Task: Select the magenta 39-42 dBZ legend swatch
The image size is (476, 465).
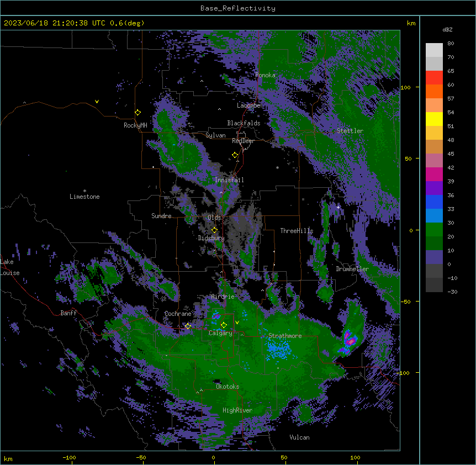Action: [434, 175]
